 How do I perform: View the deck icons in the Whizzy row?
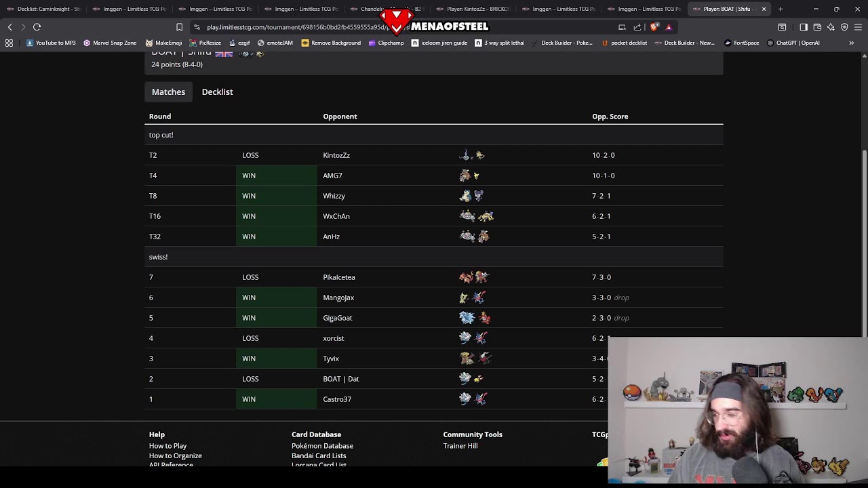tap(472, 196)
